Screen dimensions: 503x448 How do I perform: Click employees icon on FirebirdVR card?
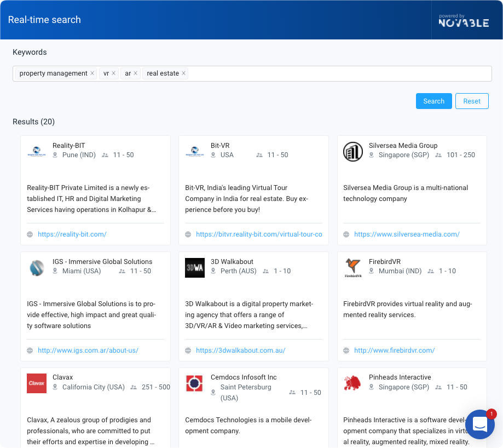(x=431, y=271)
